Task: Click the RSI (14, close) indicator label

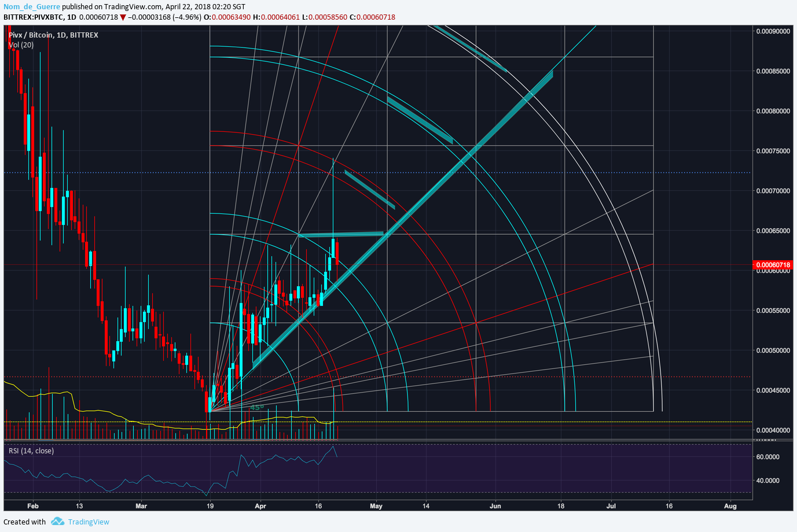Action: tap(31, 450)
